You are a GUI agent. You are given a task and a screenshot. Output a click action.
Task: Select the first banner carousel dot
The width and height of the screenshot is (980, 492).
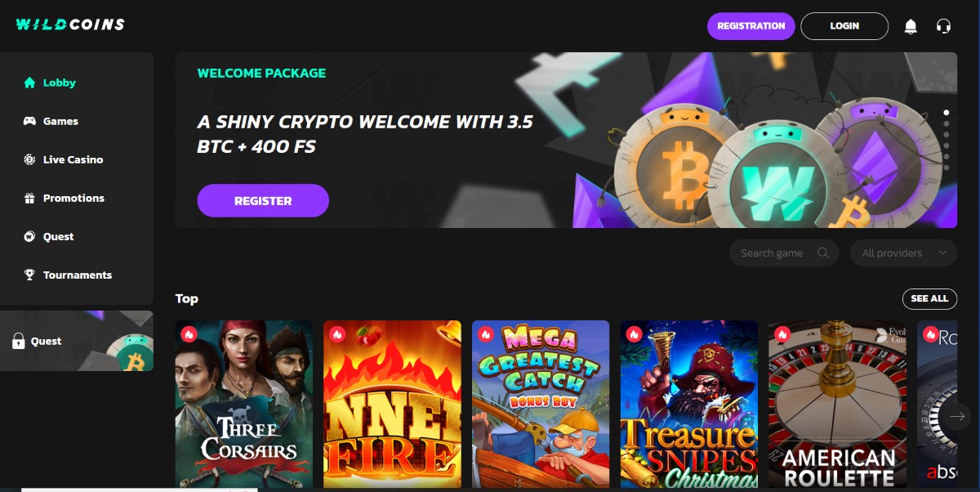click(946, 112)
